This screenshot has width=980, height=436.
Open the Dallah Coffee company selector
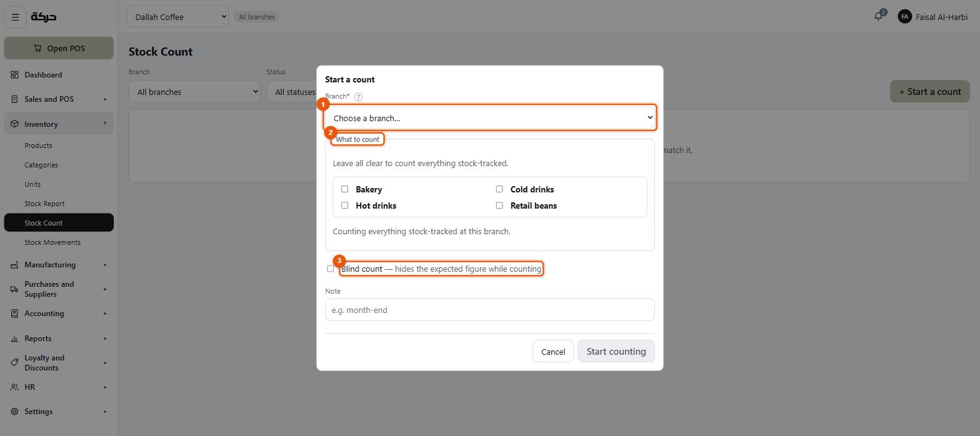coord(177,17)
